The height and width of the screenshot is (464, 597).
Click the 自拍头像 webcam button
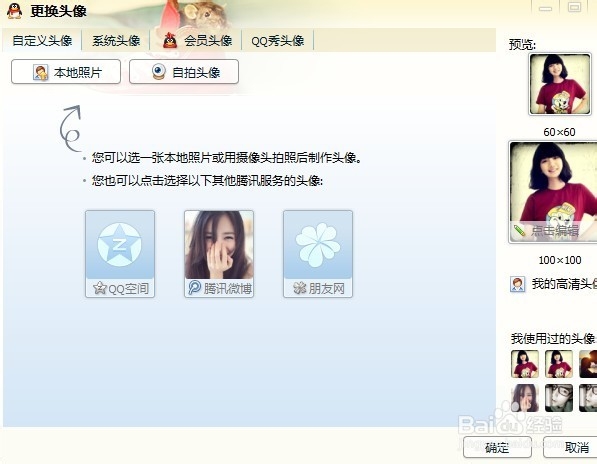click(x=184, y=72)
